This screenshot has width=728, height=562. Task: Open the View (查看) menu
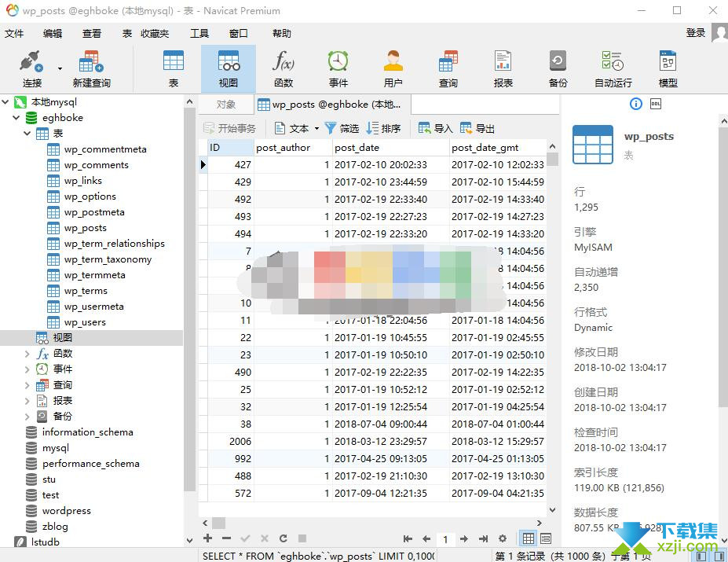91,34
